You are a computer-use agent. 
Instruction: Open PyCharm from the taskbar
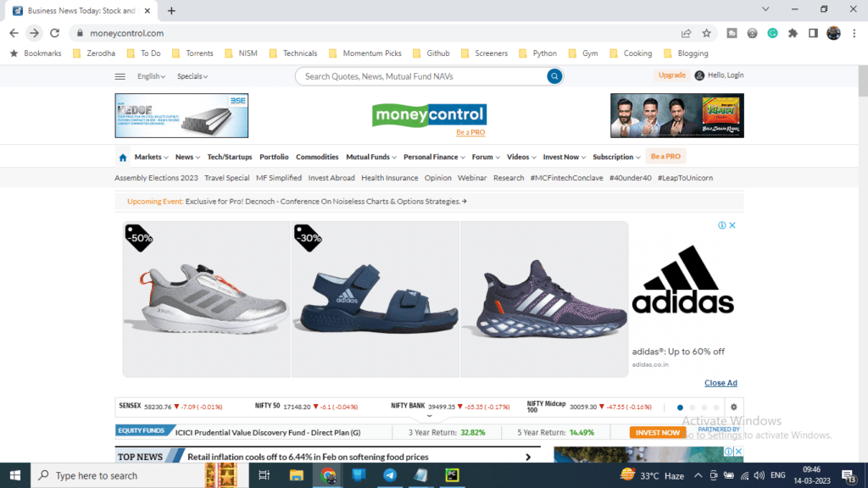coord(452,475)
